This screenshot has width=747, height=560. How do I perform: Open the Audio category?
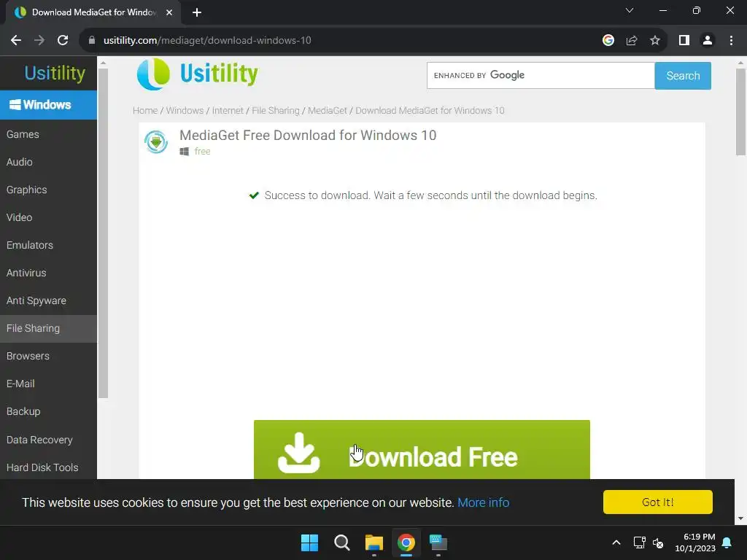coord(48,162)
